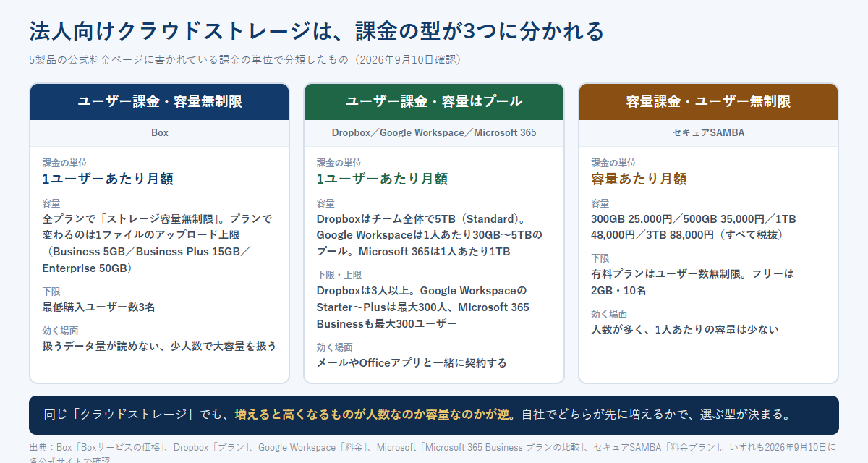
Task: Select the ユーザー課金・容量はプール card header
Action: click(434, 102)
